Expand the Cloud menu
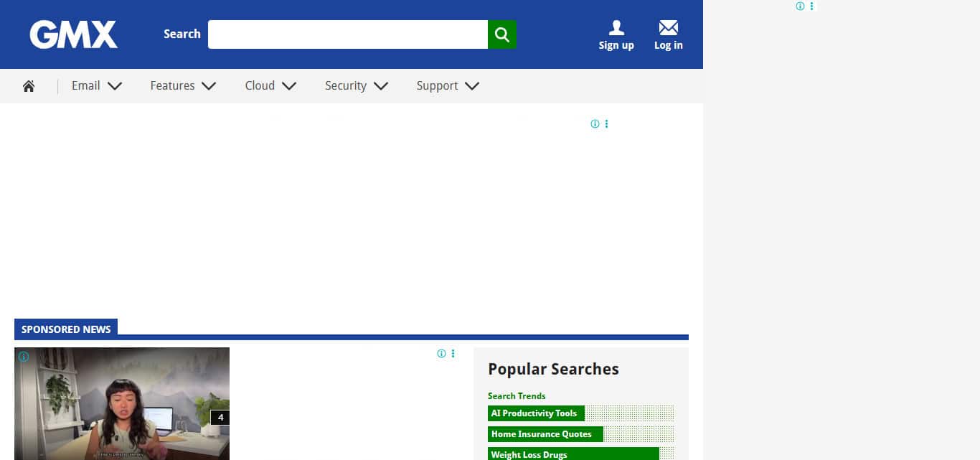The width and height of the screenshot is (980, 460). (270, 86)
